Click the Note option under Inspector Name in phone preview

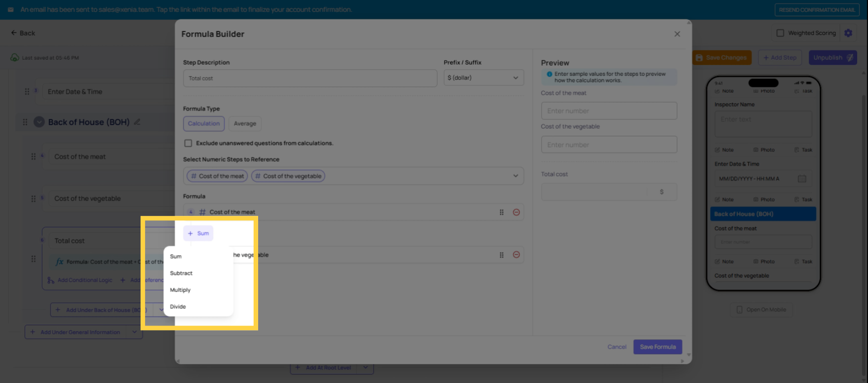pos(724,150)
